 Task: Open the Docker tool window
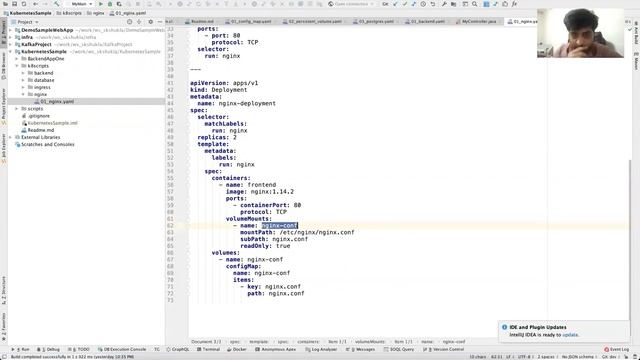tap(237, 349)
